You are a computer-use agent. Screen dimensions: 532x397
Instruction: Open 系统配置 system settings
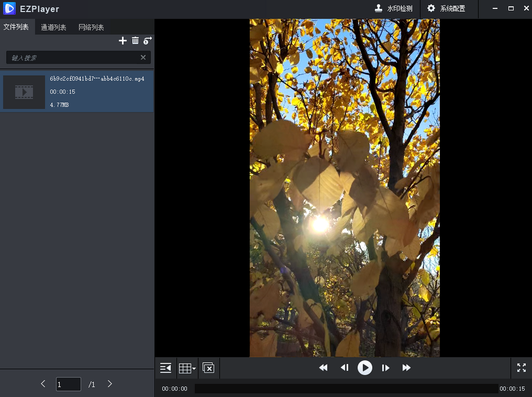[446, 8]
